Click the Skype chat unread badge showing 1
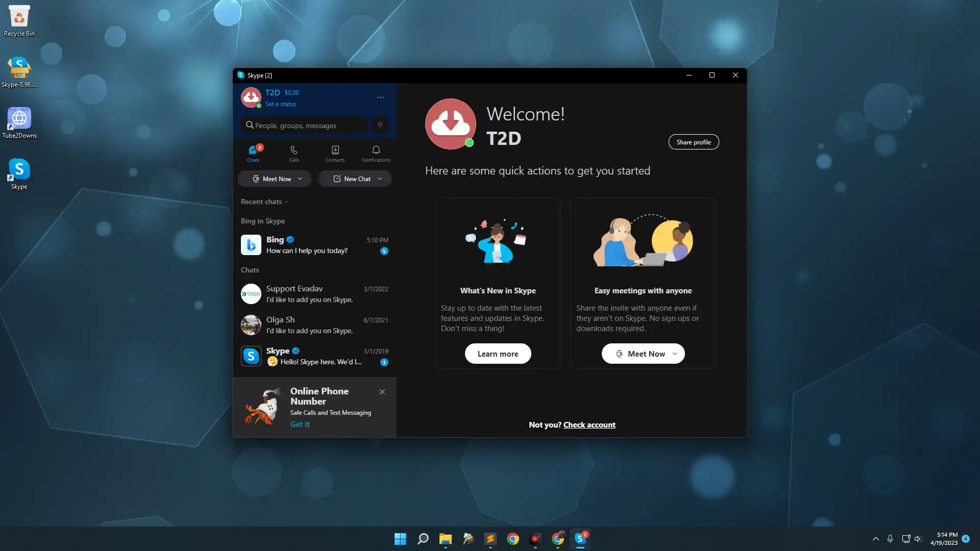 coord(384,362)
